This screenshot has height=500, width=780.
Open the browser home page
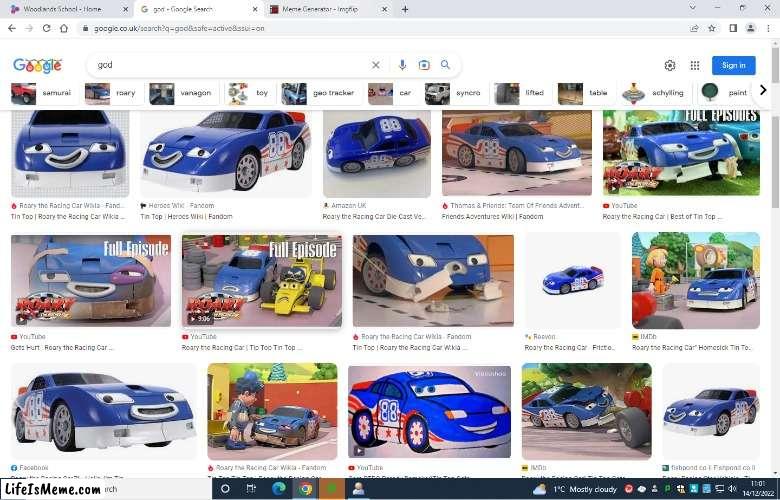coord(64,28)
